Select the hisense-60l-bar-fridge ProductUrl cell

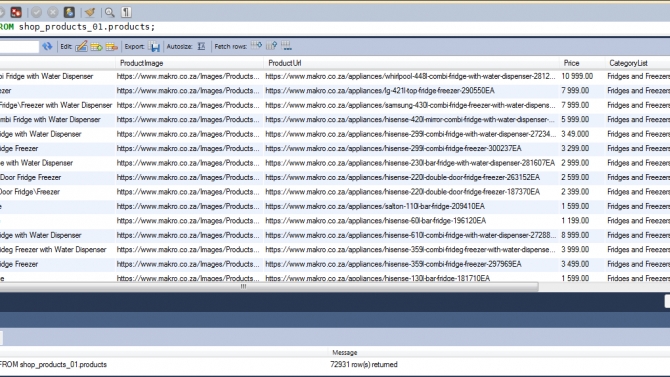click(411, 221)
